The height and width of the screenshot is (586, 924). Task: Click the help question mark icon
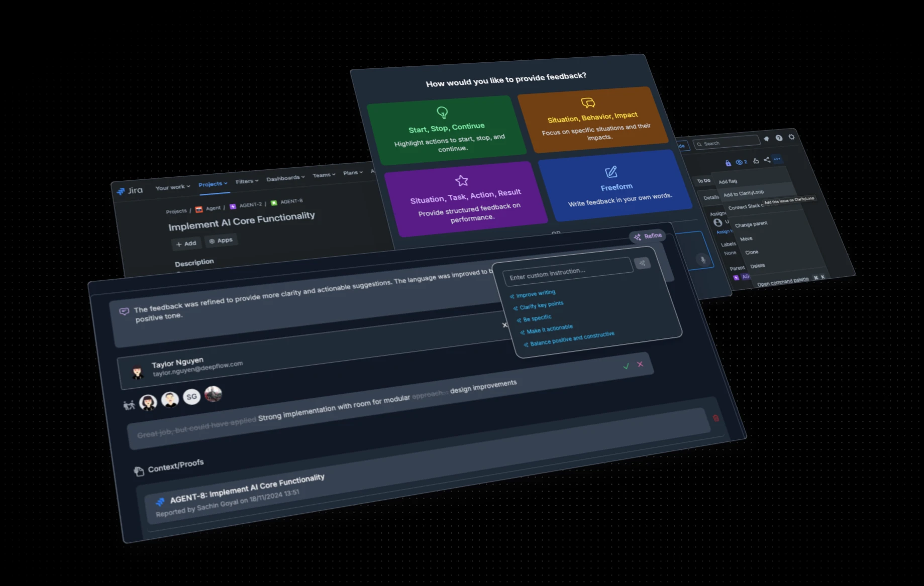(x=779, y=138)
